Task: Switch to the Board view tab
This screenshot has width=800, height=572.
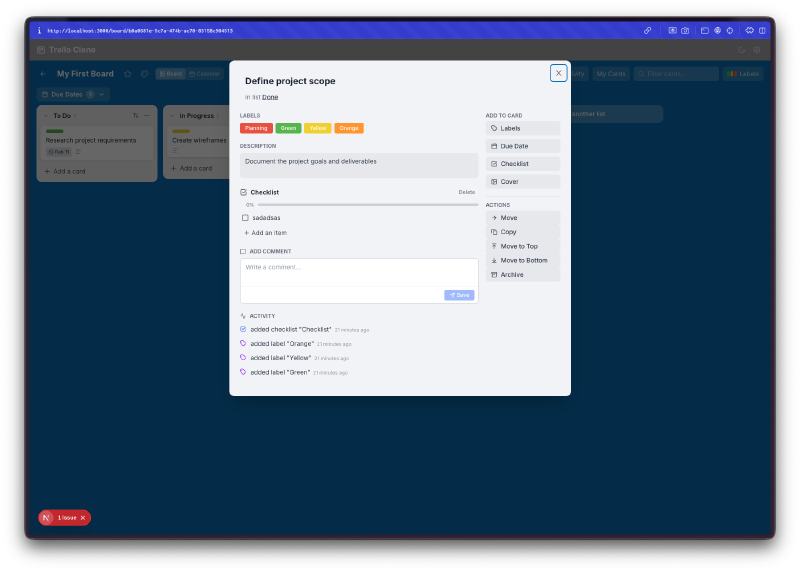Action: [170, 74]
